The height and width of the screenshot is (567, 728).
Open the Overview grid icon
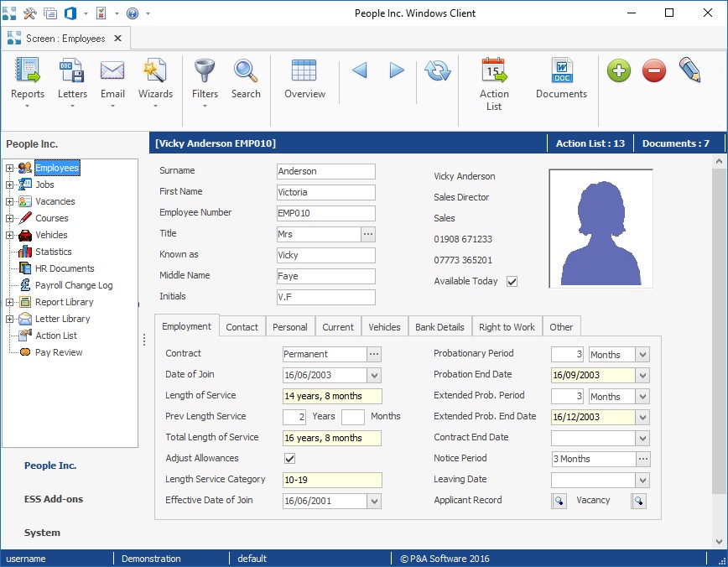(304, 70)
